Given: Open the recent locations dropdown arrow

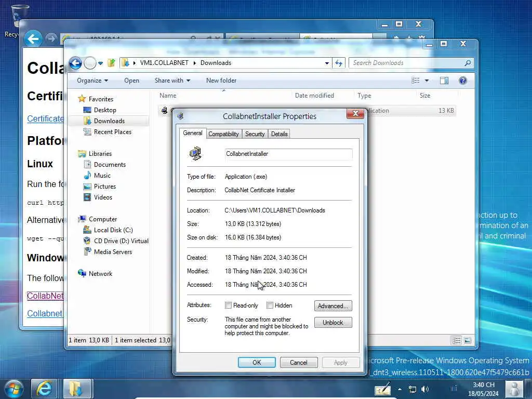Looking at the screenshot, I should (100, 63).
